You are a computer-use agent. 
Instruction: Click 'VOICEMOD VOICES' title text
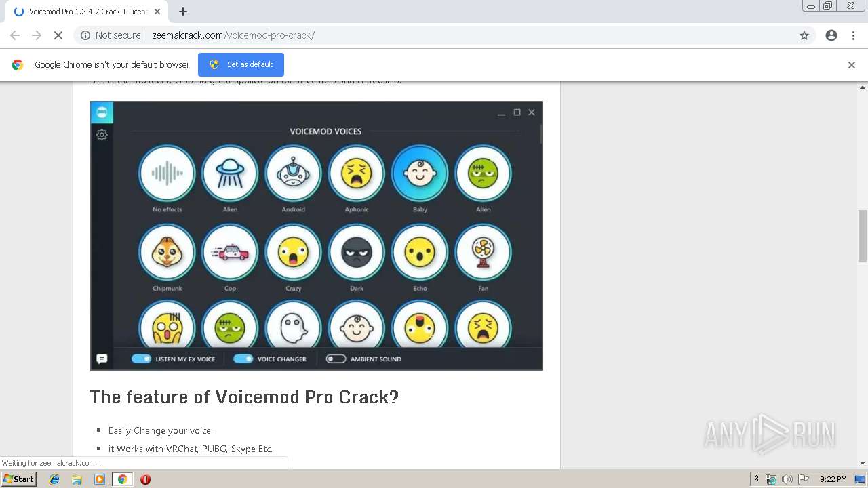point(325,131)
